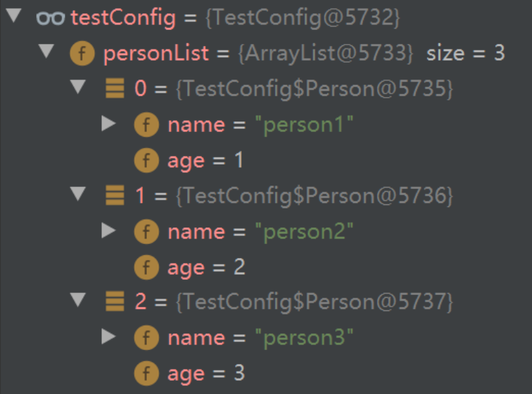Collapse element 2 TestConfig$Person@5737
This screenshot has width=532, height=394.
[78, 300]
